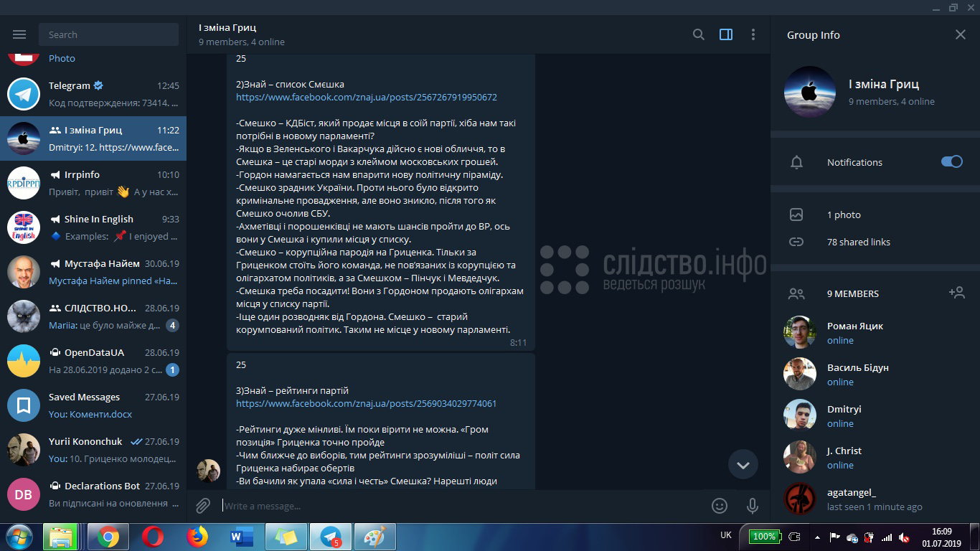The width and height of the screenshot is (980, 551).
Task: Open the СЛІДСТВО group chat
Action: point(93,316)
